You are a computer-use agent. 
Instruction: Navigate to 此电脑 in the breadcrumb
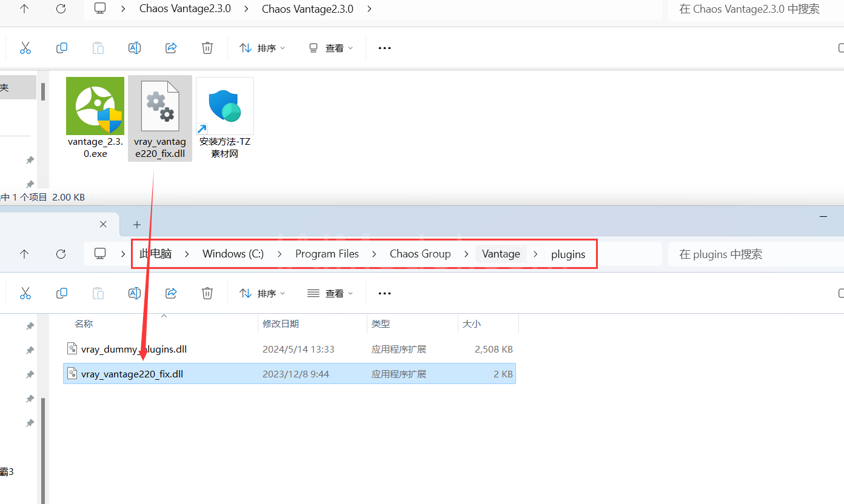click(156, 254)
